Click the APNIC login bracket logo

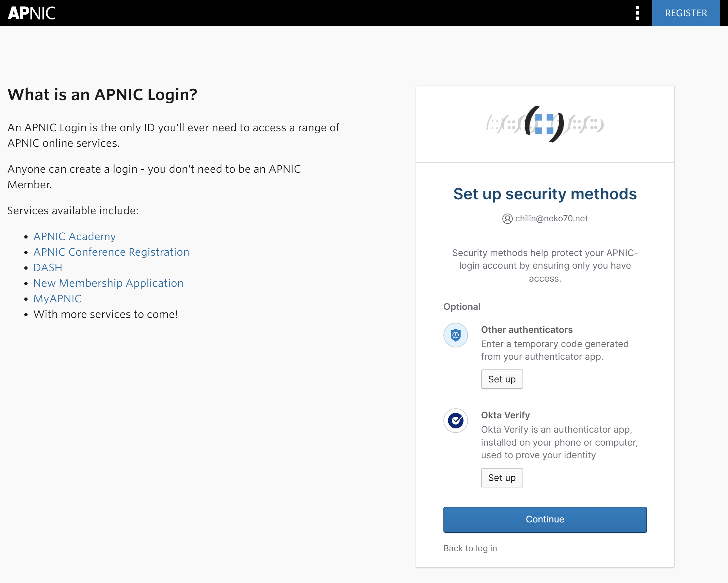click(x=545, y=124)
